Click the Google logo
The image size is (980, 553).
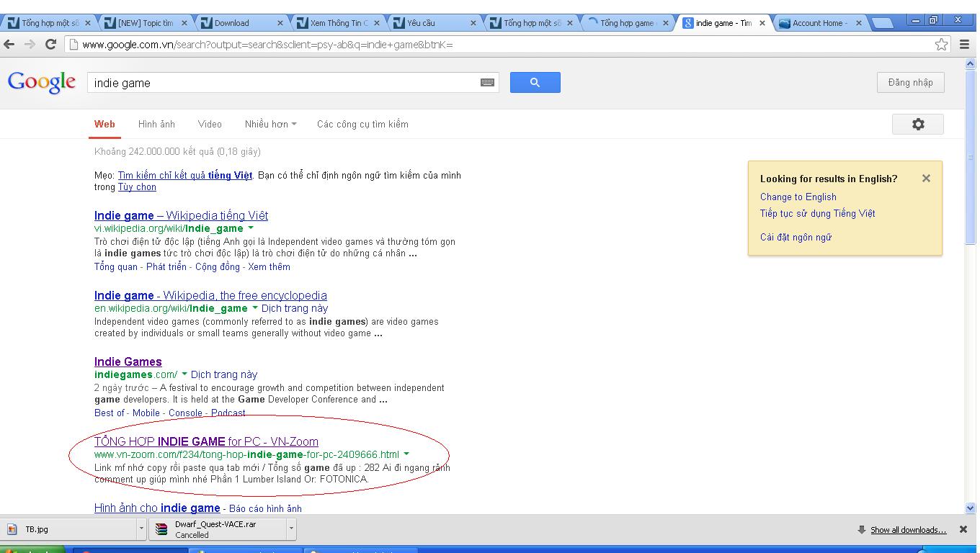click(x=42, y=83)
